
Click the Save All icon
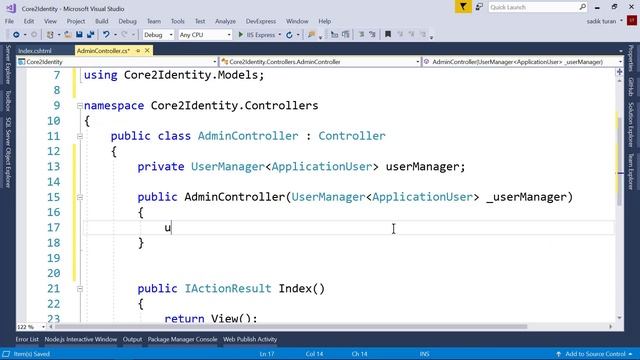click(x=90, y=35)
